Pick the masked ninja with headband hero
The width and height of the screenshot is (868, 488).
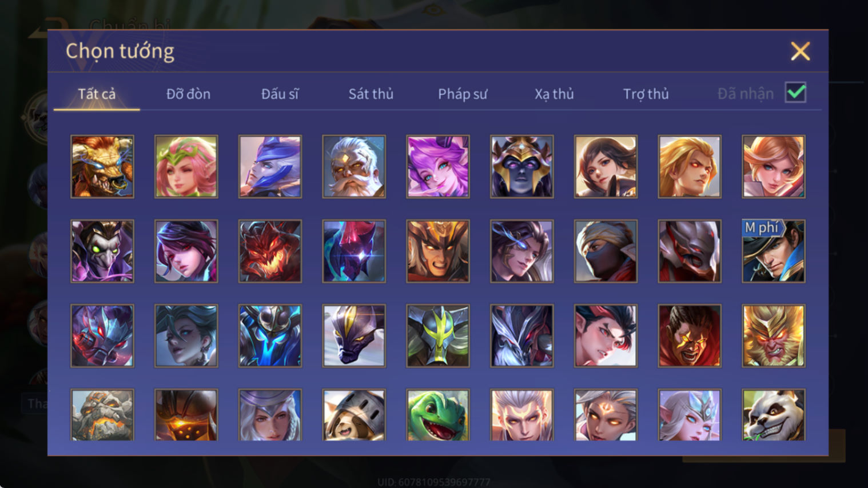click(x=606, y=251)
